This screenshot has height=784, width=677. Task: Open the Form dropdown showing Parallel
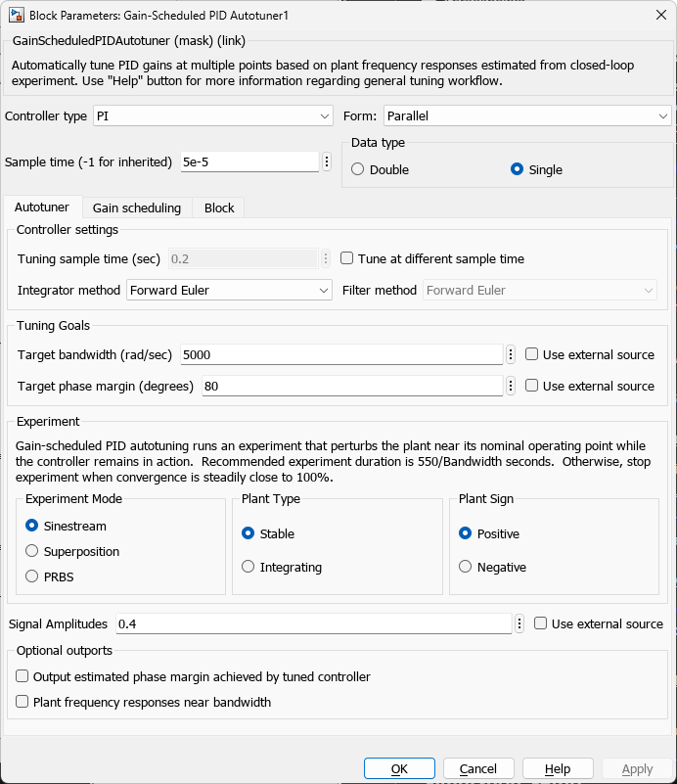point(526,115)
